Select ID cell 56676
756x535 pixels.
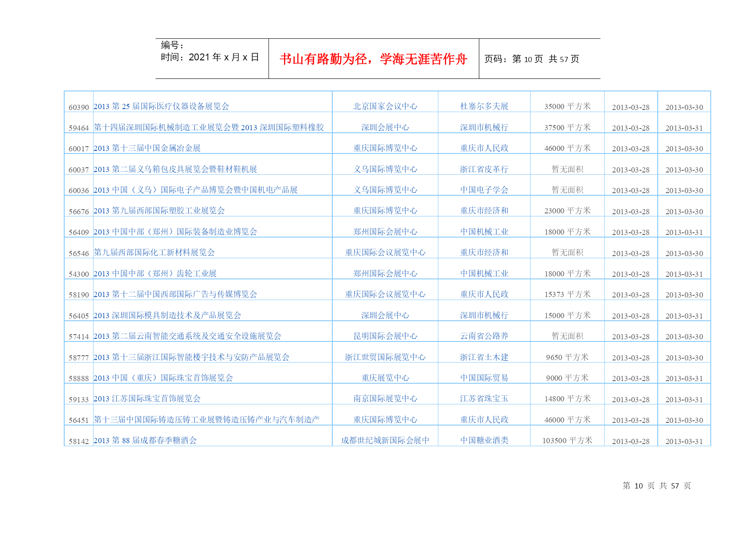tap(79, 212)
